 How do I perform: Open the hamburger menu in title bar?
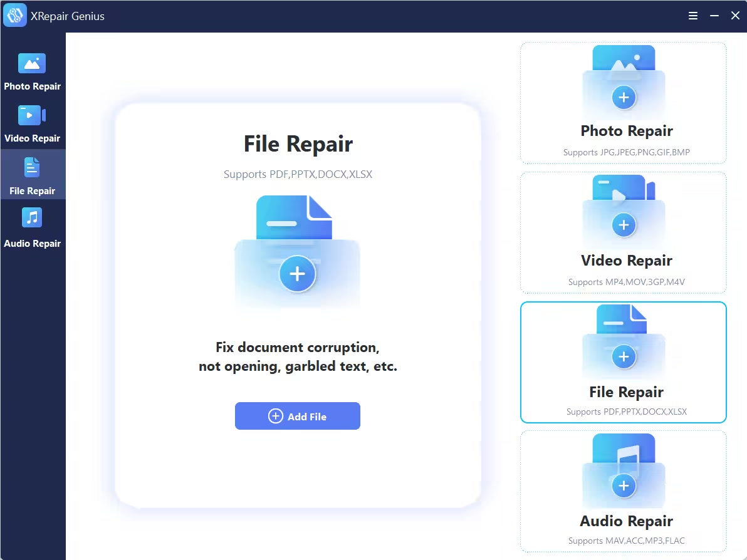click(693, 16)
